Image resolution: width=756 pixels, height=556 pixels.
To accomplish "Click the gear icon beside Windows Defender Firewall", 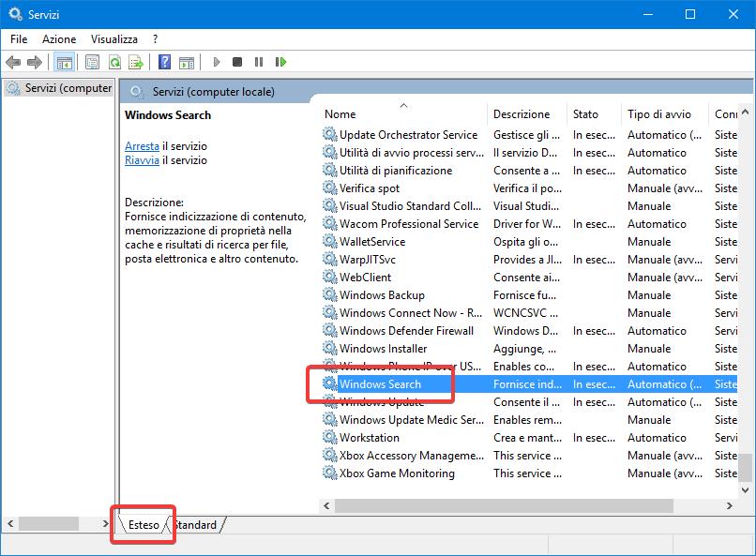I will [x=330, y=330].
